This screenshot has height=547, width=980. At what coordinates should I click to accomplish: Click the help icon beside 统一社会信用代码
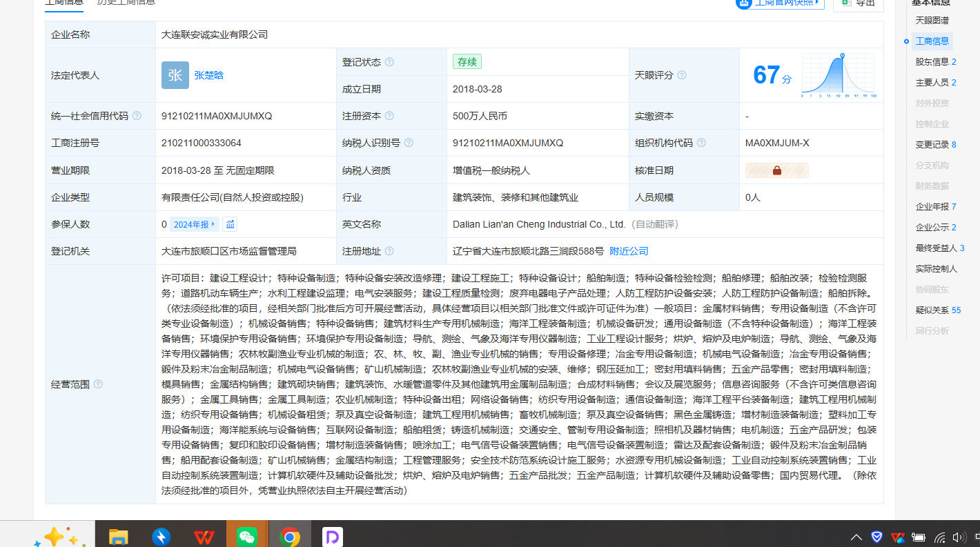click(x=137, y=116)
